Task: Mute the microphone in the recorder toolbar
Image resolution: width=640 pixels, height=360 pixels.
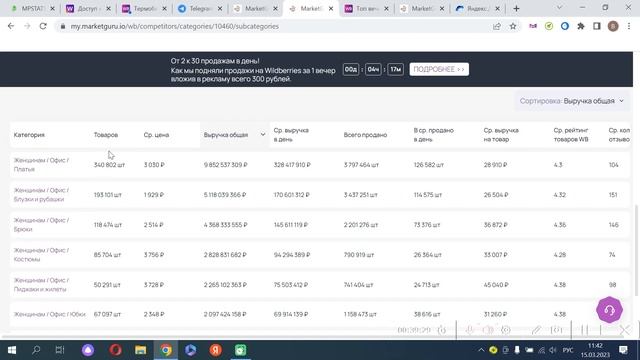Action: click(469, 330)
